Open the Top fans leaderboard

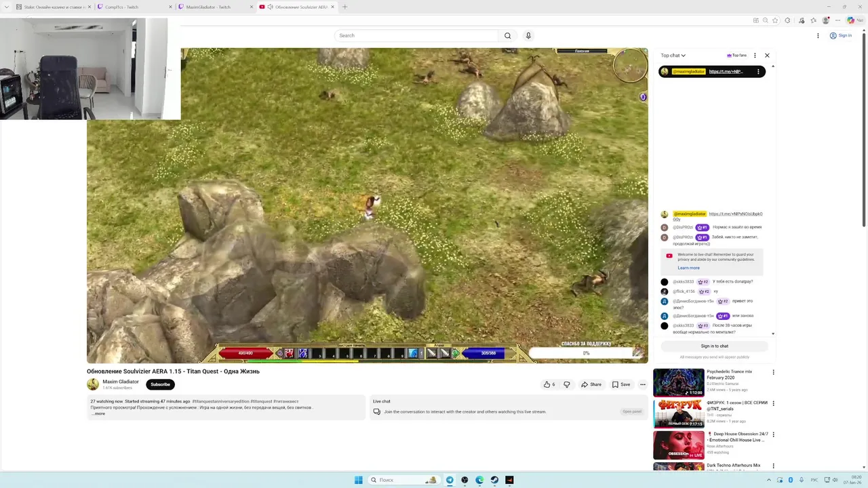tap(736, 56)
